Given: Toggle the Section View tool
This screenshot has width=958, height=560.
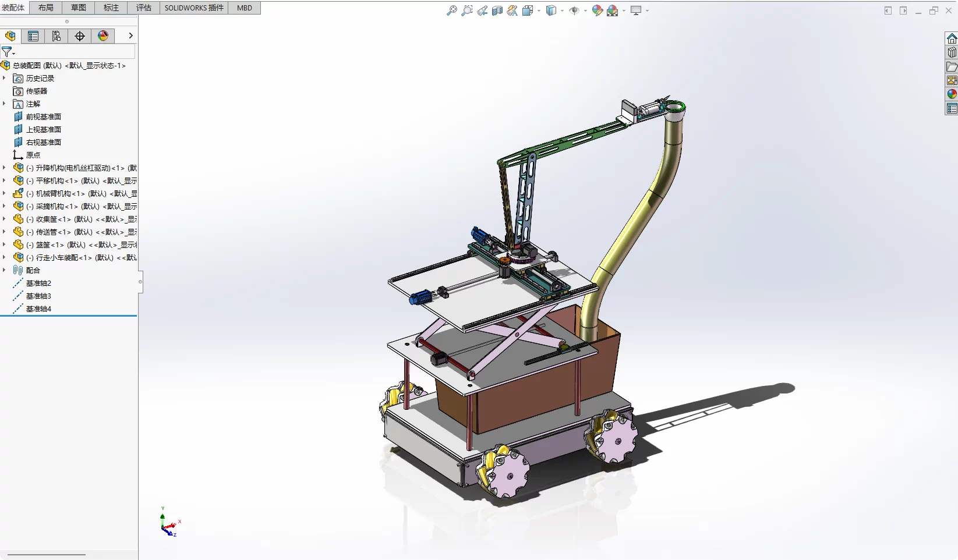Looking at the screenshot, I should coord(497,10).
